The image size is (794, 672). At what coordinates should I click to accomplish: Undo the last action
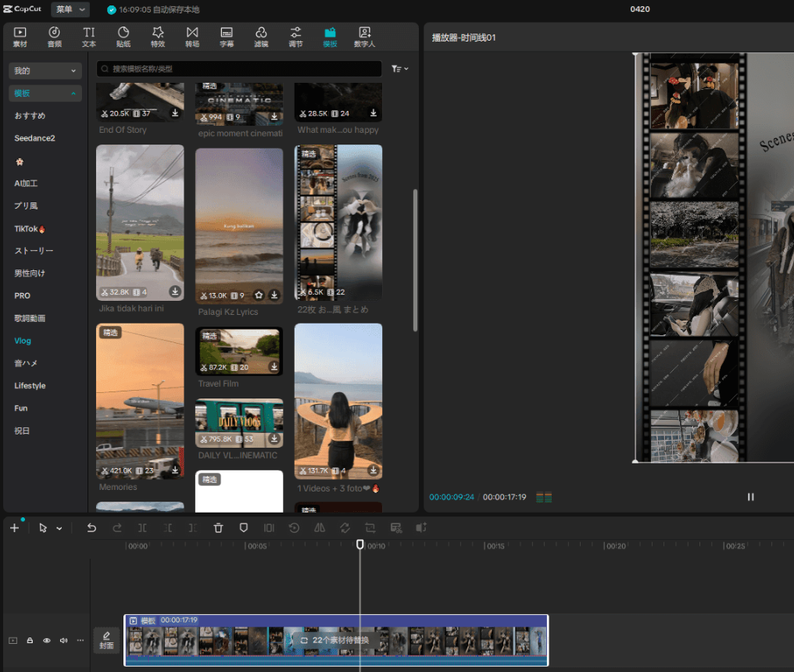(x=91, y=528)
